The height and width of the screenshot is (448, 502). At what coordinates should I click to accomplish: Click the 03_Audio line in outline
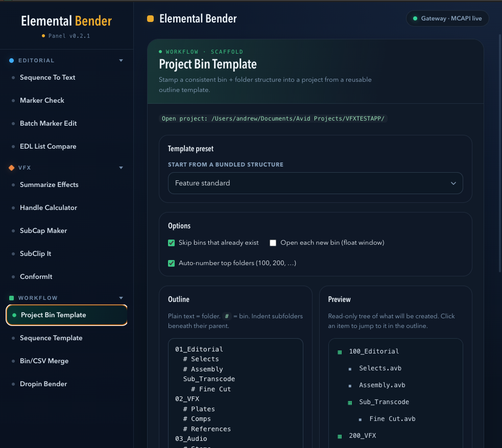click(191, 439)
